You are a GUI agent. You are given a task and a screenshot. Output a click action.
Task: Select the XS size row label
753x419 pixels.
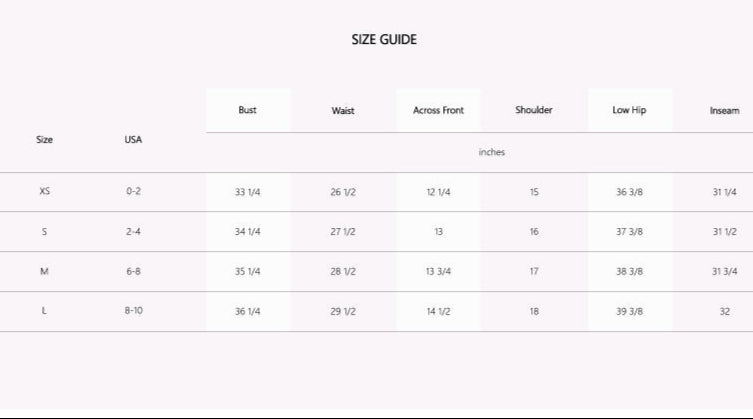coord(44,191)
